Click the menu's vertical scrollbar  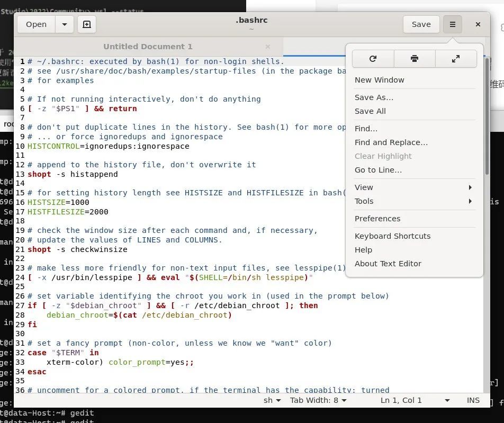(x=487, y=116)
